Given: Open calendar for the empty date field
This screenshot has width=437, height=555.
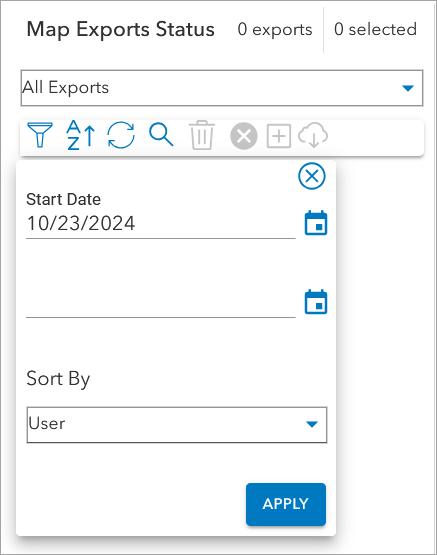Looking at the screenshot, I should point(316,302).
